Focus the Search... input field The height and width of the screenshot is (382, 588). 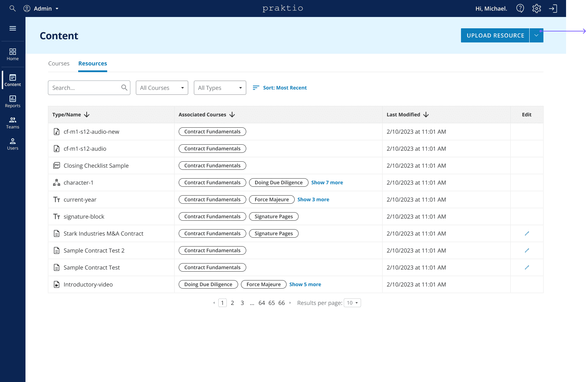(89, 88)
